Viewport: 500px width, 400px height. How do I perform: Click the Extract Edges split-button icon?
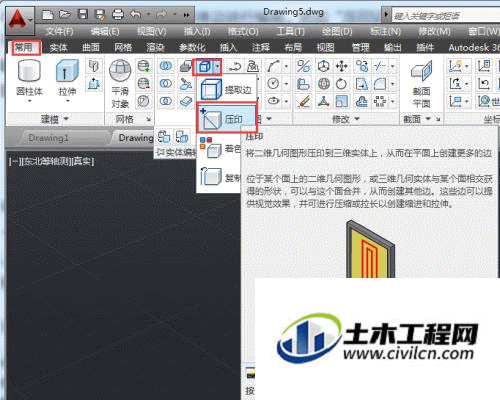click(x=204, y=67)
